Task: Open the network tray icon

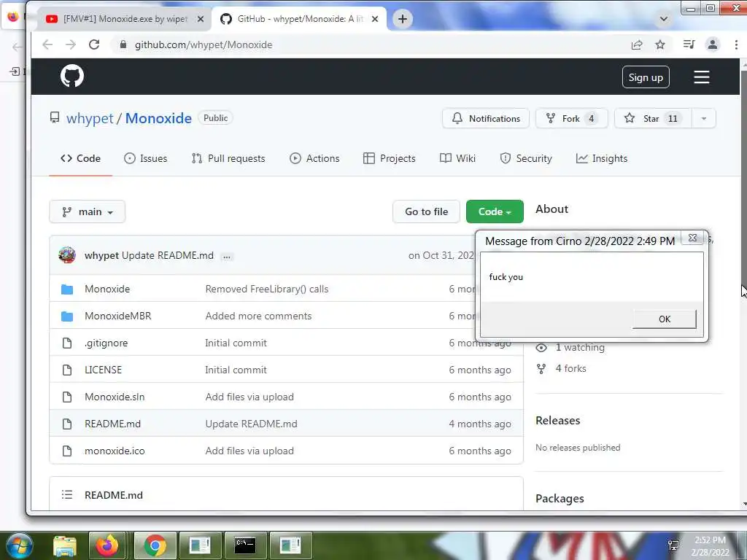Action: [673, 545]
